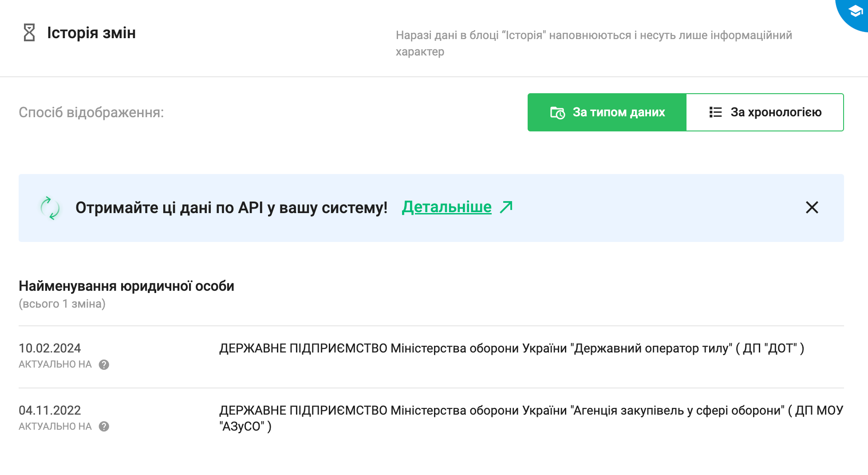Switch display to За хронологією

click(x=765, y=112)
